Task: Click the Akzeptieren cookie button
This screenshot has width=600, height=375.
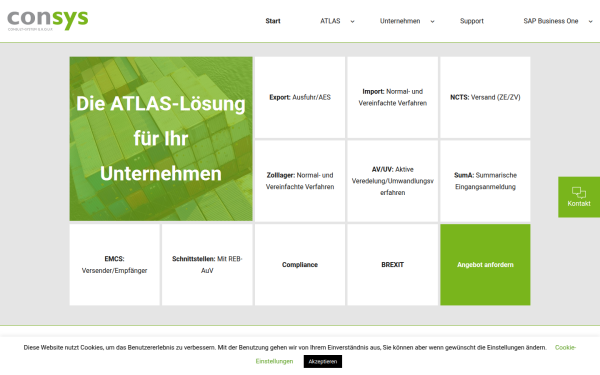Action: point(323,362)
